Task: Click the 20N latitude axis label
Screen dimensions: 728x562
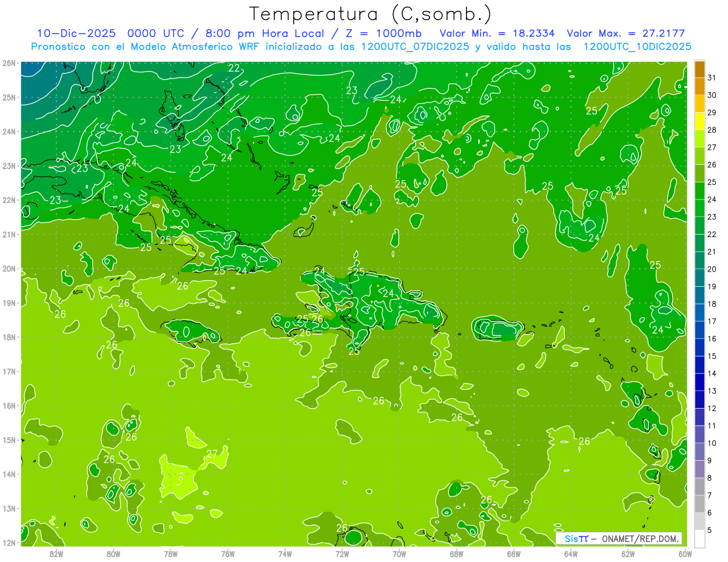Action: [x=9, y=269]
